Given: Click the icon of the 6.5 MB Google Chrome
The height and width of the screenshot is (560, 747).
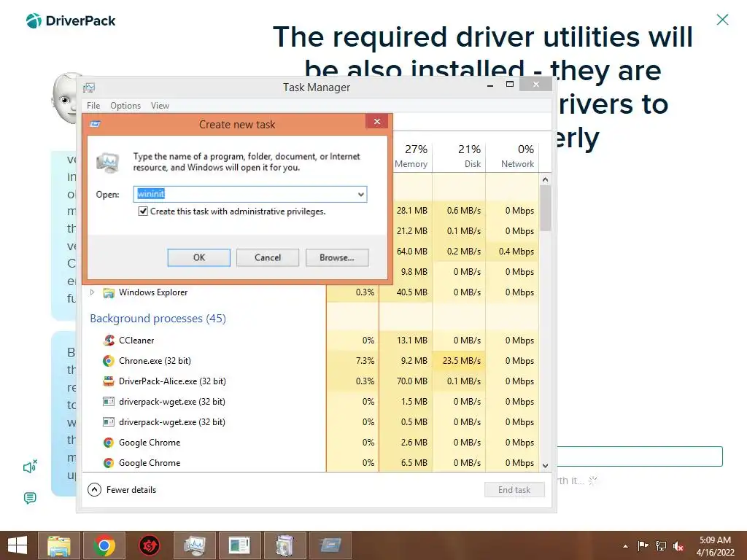Looking at the screenshot, I should coord(109,463).
